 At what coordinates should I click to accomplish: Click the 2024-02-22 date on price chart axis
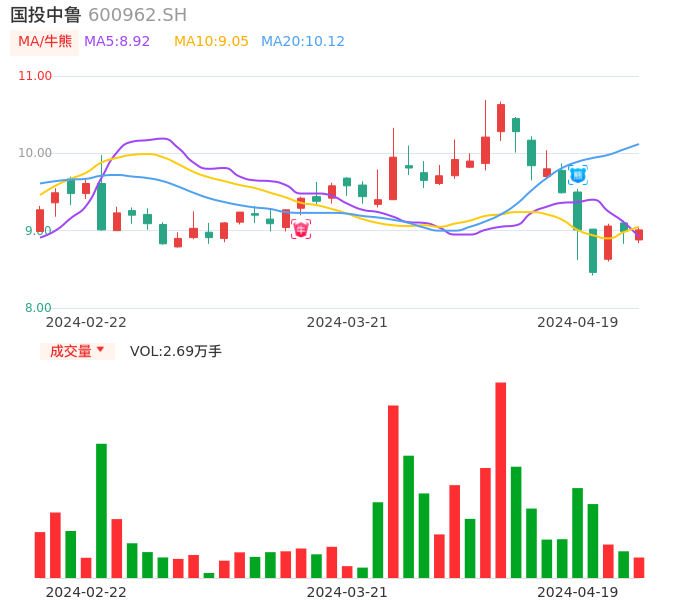point(86,322)
